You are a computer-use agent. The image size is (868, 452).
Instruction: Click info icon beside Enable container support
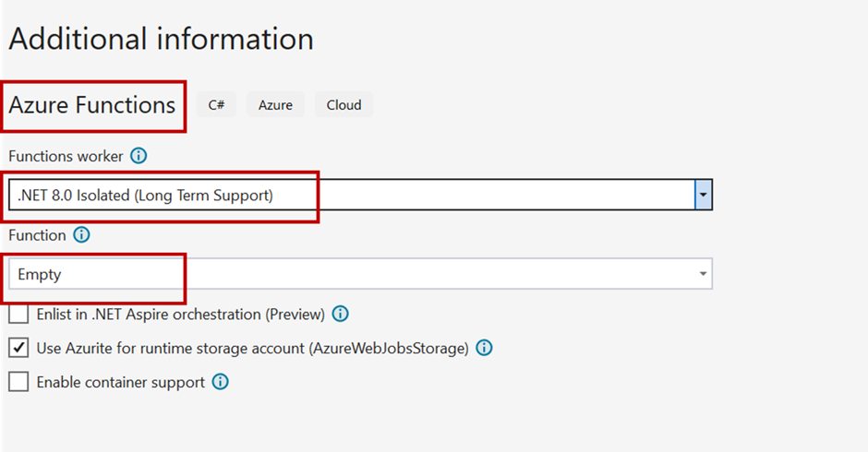click(221, 382)
